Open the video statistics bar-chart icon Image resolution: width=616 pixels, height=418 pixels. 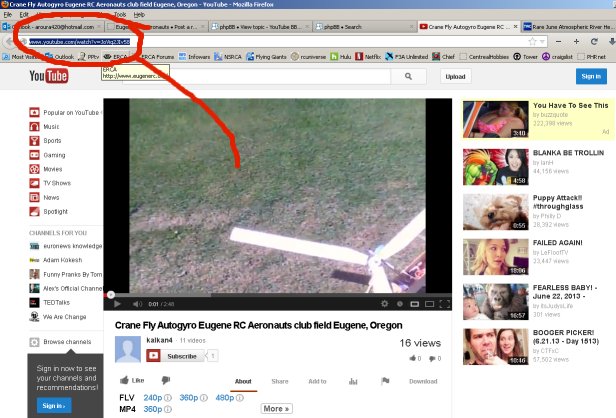pos(353,381)
